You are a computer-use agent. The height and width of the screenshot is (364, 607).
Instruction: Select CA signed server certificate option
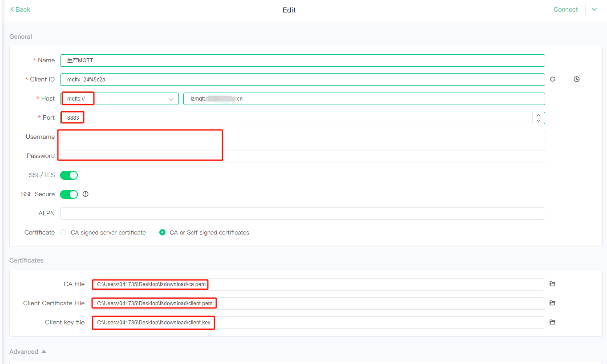(x=63, y=232)
